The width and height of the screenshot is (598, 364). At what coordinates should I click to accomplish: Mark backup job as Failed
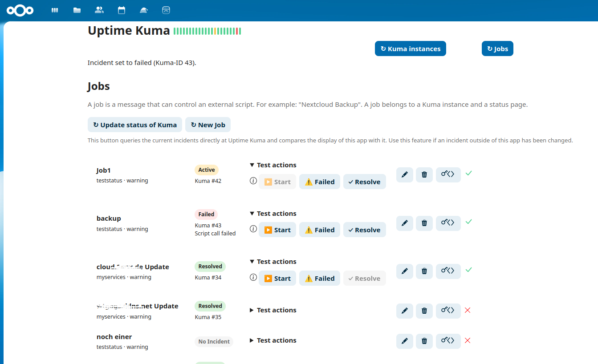pos(320,230)
